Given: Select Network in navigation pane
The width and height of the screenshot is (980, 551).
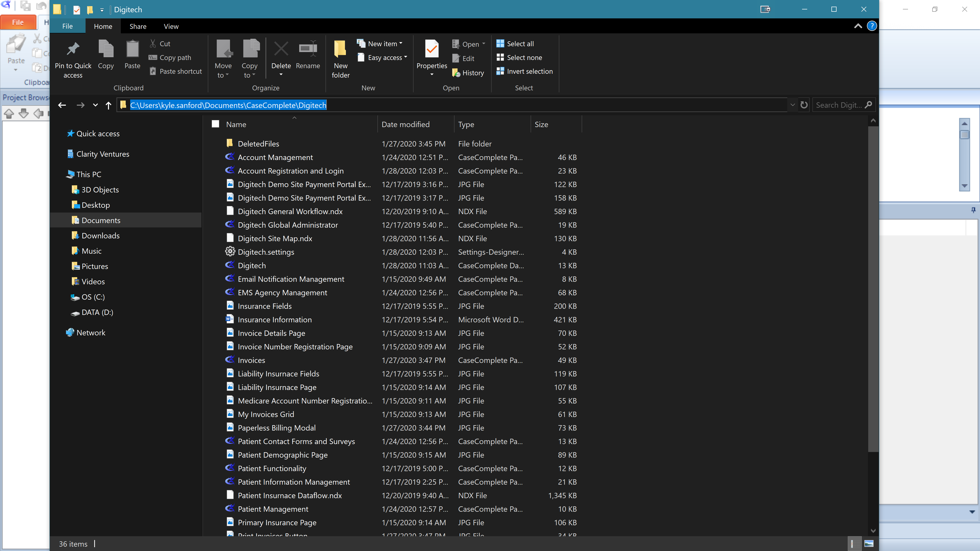Looking at the screenshot, I should click(86, 332).
